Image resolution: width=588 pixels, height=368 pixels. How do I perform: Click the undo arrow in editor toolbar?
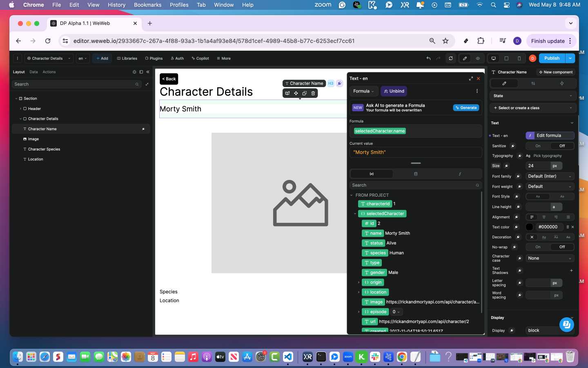428,58
